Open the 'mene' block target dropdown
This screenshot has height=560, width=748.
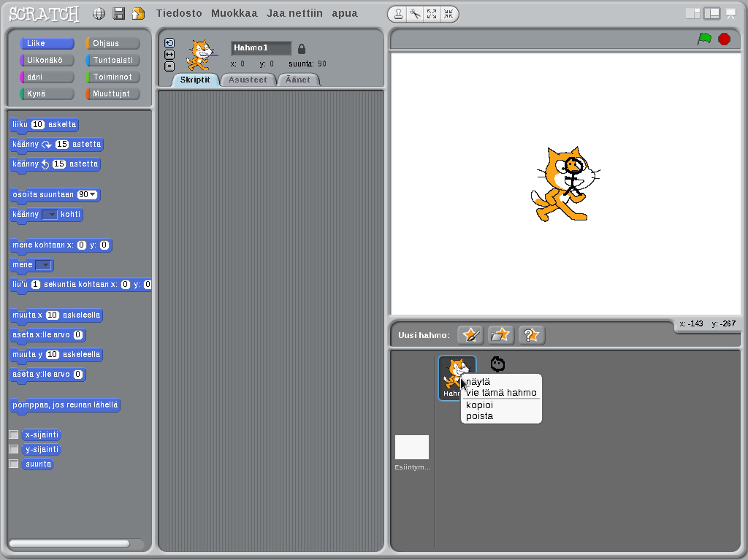[x=44, y=265]
